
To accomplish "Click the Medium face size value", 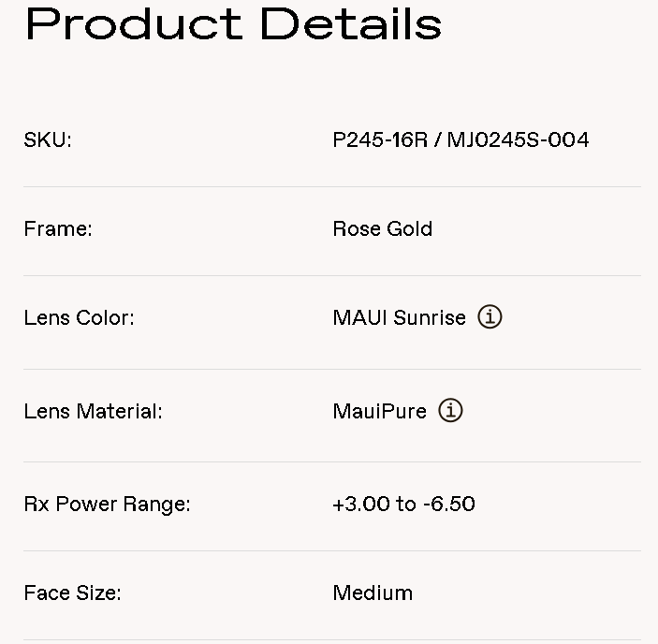I will [x=373, y=593].
